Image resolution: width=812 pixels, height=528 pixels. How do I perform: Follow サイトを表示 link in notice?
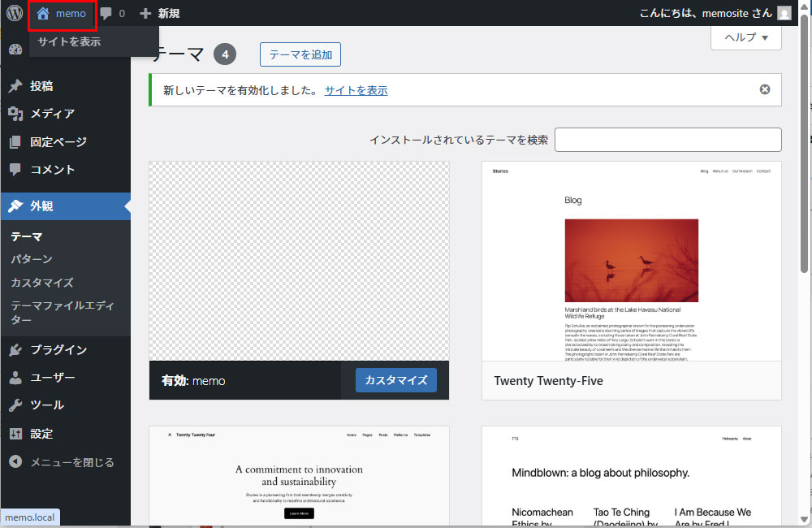pyautogui.click(x=356, y=90)
